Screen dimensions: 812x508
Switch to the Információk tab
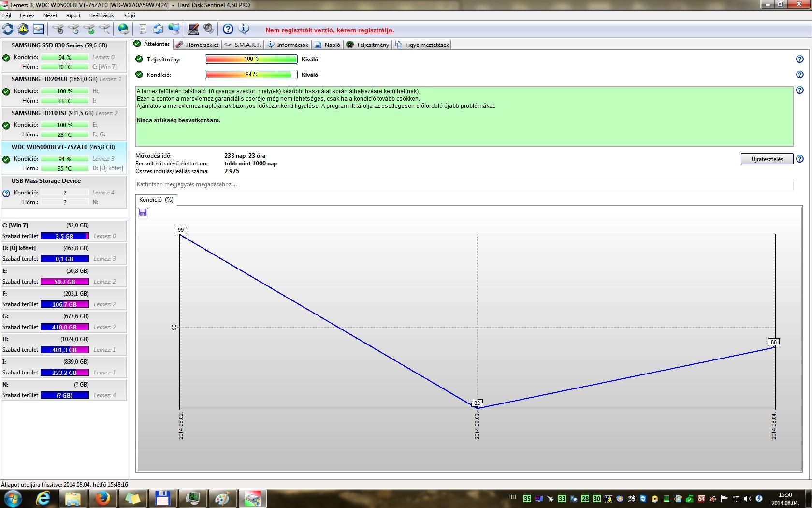point(288,45)
